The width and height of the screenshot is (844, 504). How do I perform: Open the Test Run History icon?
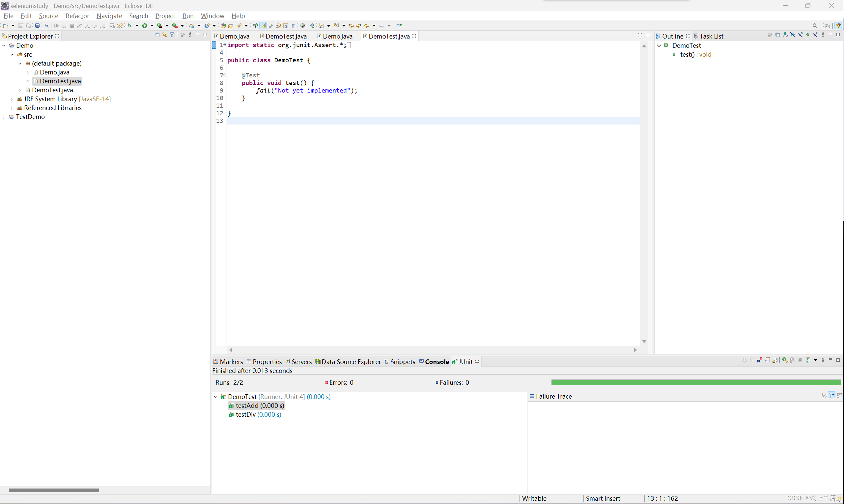pyautogui.click(x=808, y=360)
